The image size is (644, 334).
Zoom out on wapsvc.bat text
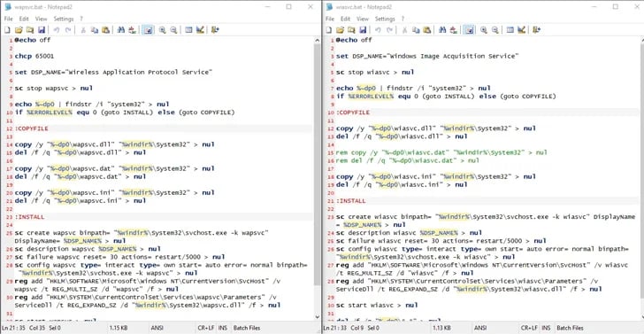point(173,29)
